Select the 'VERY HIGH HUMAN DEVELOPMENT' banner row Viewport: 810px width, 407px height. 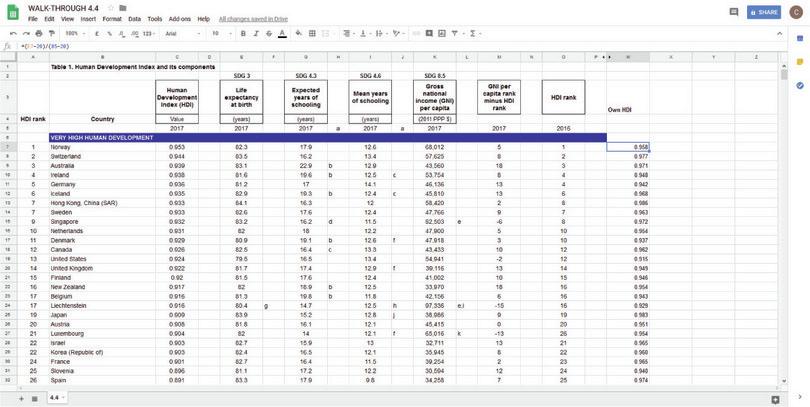pyautogui.click(x=328, y=138)
